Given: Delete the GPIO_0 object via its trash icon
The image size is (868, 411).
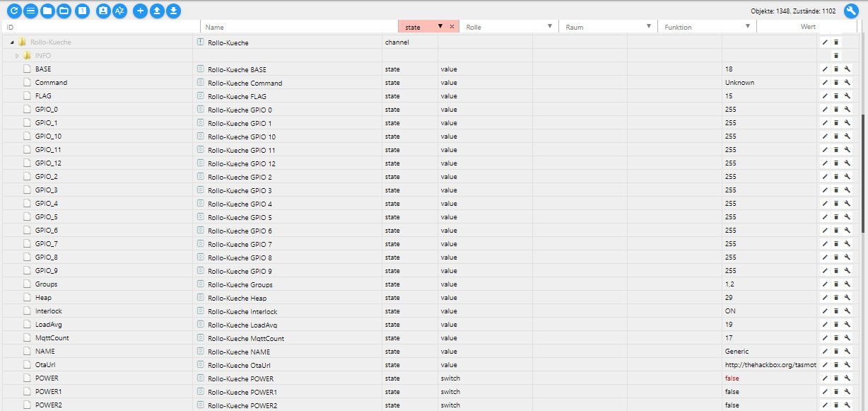Looking at the screenshot, I should tap(835, 110).
